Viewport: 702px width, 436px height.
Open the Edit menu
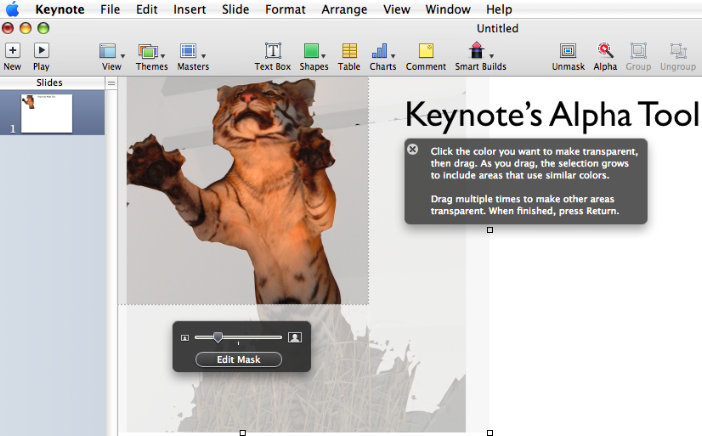tap(147, 9)
